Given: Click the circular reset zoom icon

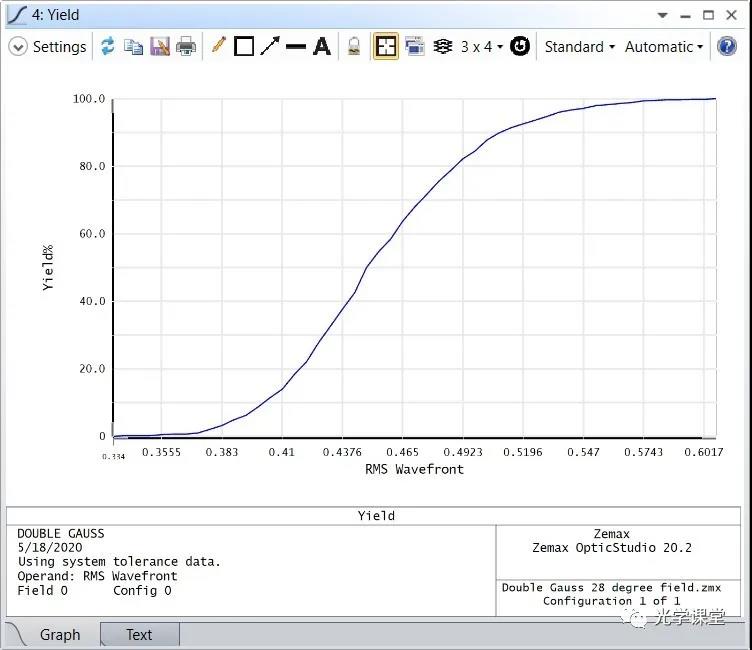Looking at the screenshot, I should click(520, 47).
